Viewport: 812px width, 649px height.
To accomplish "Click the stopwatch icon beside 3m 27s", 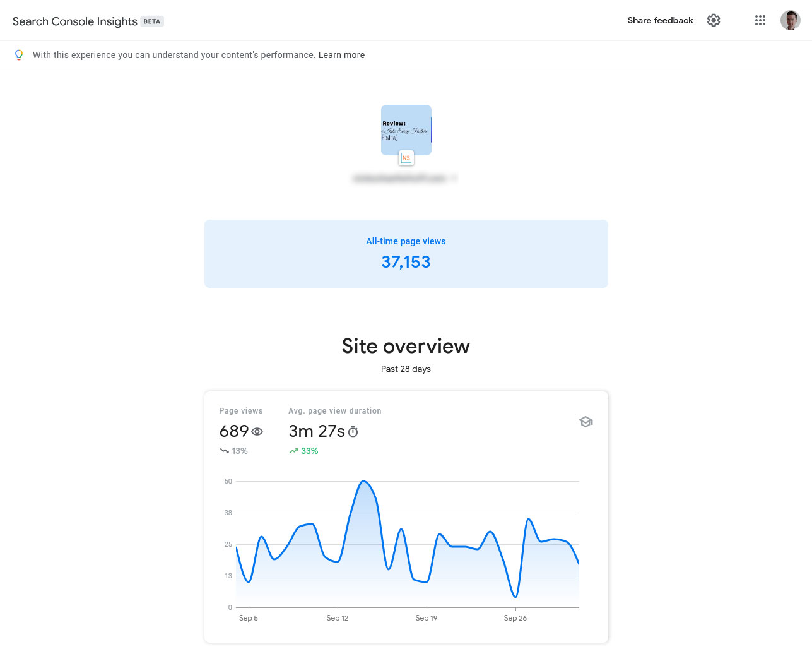I will (353, 432).
